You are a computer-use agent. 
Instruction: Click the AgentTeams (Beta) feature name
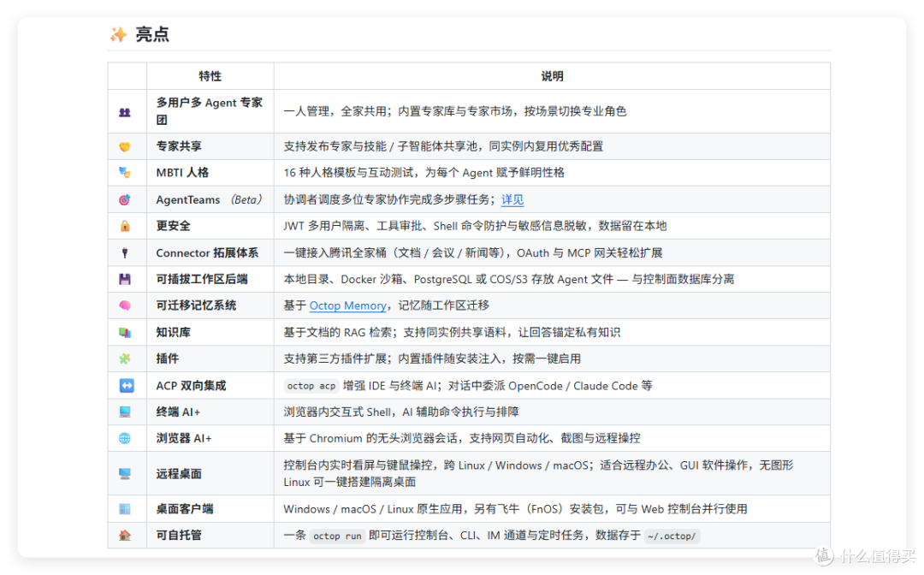209,199
